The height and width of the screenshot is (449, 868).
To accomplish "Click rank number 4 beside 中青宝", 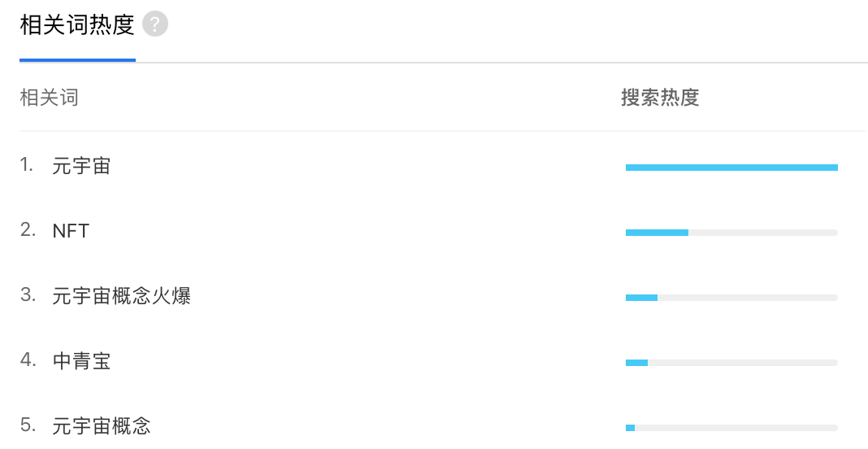I will click(x=28, y=360).
